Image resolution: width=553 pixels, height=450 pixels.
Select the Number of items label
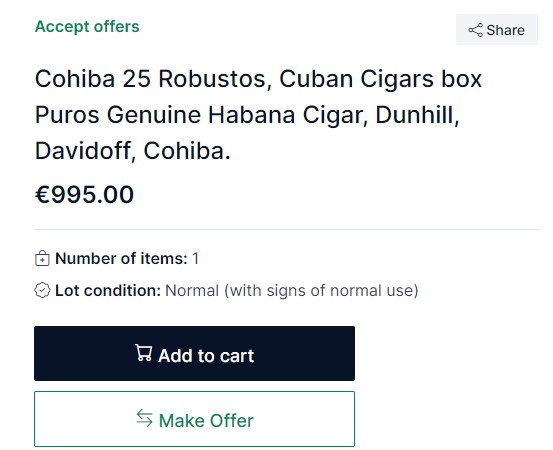[x=121, y=259]
